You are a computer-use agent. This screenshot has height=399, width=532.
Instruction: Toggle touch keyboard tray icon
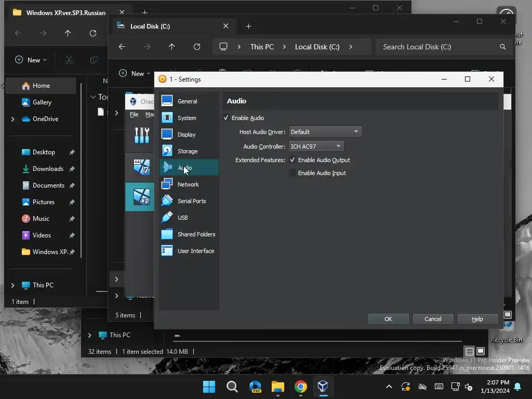pos(438,387)
